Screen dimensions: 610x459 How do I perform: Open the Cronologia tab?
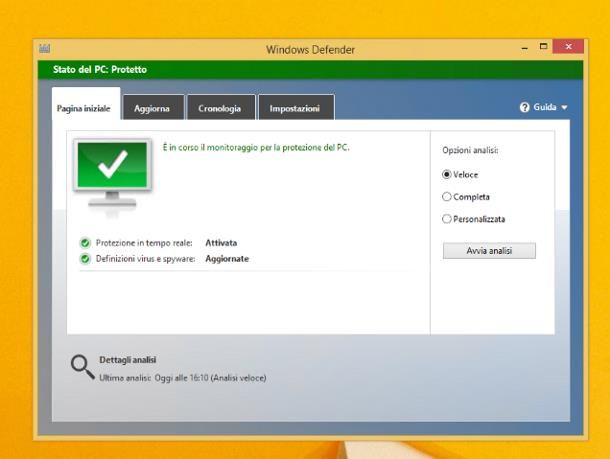pos(220,108)
